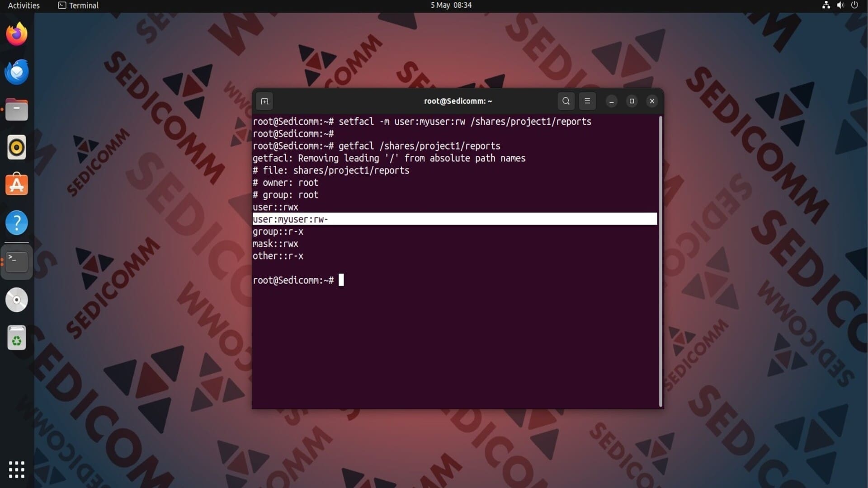Click the volume icon in system tray

[x=840, y=5]
